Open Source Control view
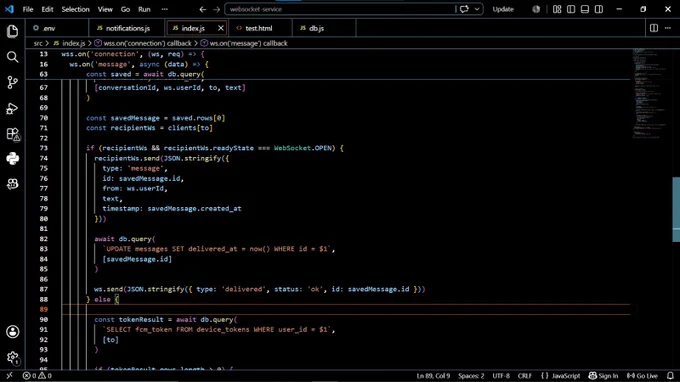 click(12, 82)
